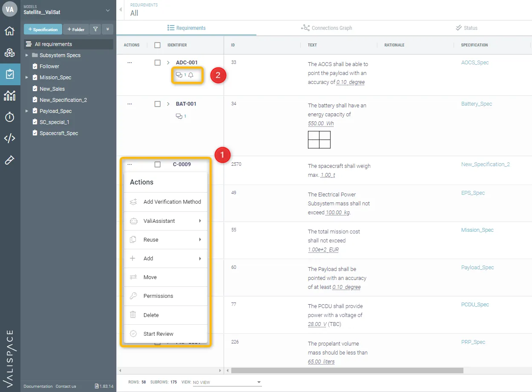Toggle the select-all header checkbox
The image size is (532, 392).
(158, 45)
